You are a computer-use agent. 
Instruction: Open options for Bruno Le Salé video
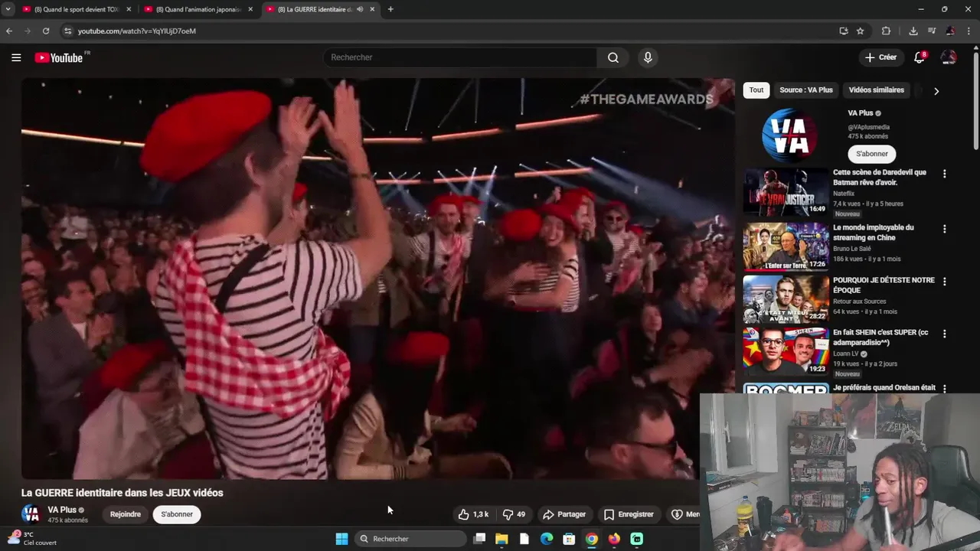tap(944, 229)
